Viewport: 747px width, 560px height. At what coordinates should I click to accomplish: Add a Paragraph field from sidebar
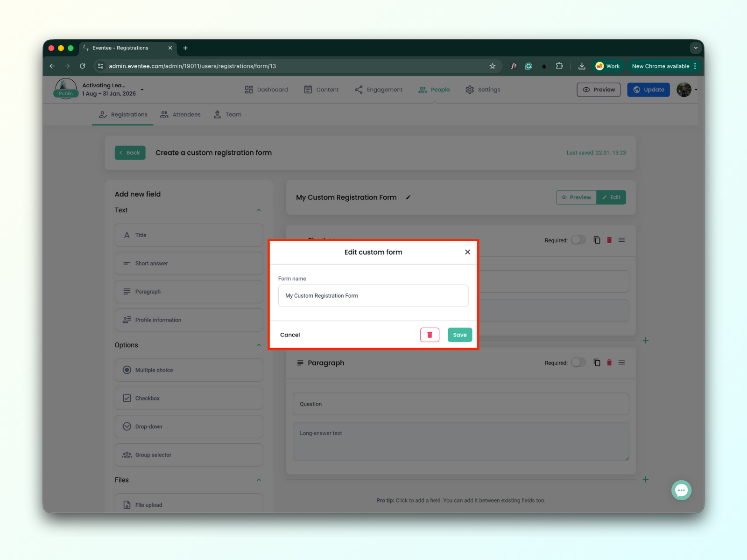tap(189, 292)
